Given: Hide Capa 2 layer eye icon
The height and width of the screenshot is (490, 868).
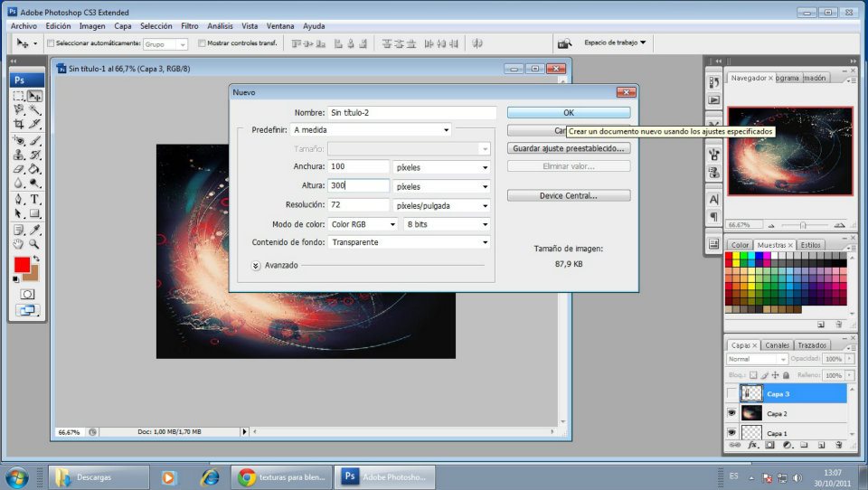Looking at the screenshot, I should point(731,413).
